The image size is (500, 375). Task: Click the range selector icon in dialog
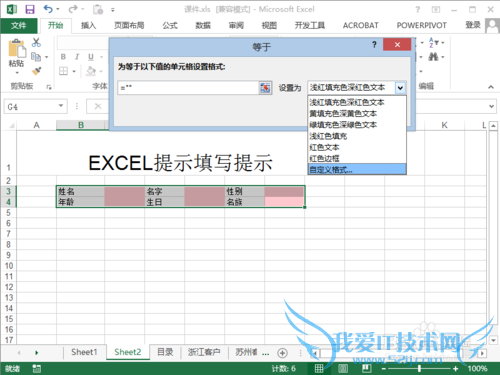click(x=265, y=88)
